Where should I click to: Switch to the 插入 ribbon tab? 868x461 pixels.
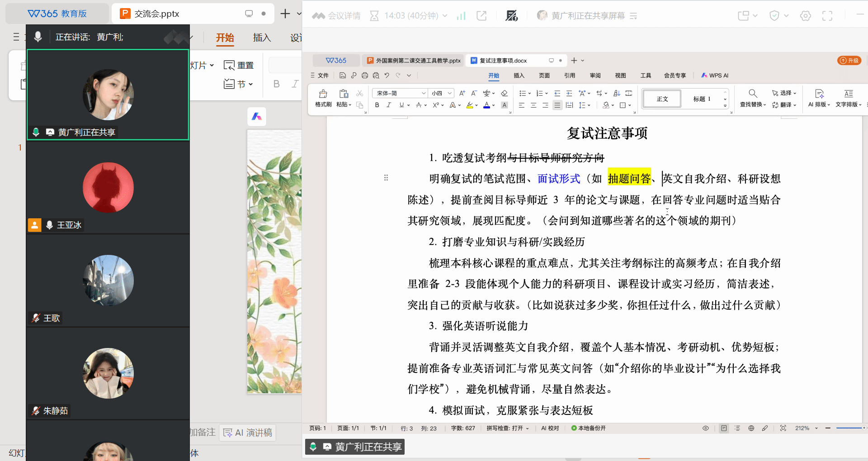tap(519, 75)
